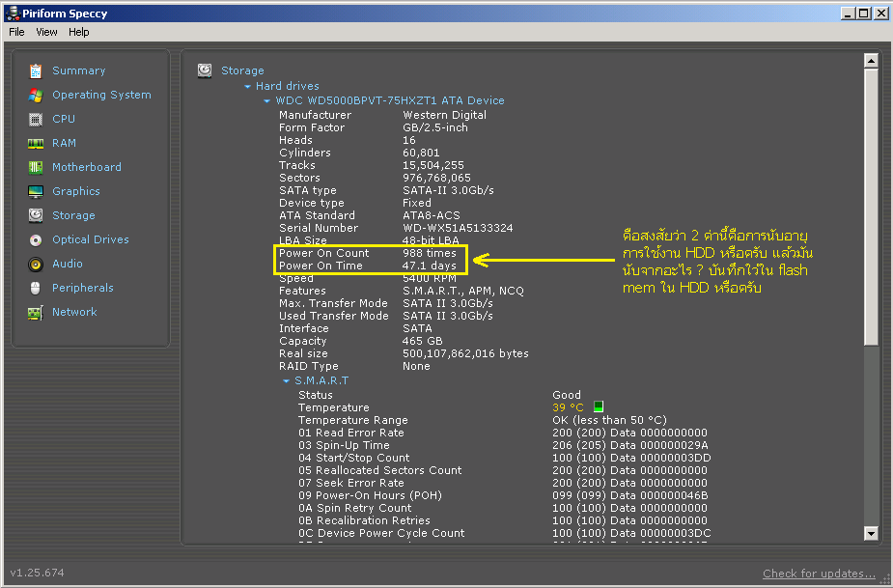Viewport: 893px width, 588px height.
Task: Open Motherboard details
Action: coord(87,167)
